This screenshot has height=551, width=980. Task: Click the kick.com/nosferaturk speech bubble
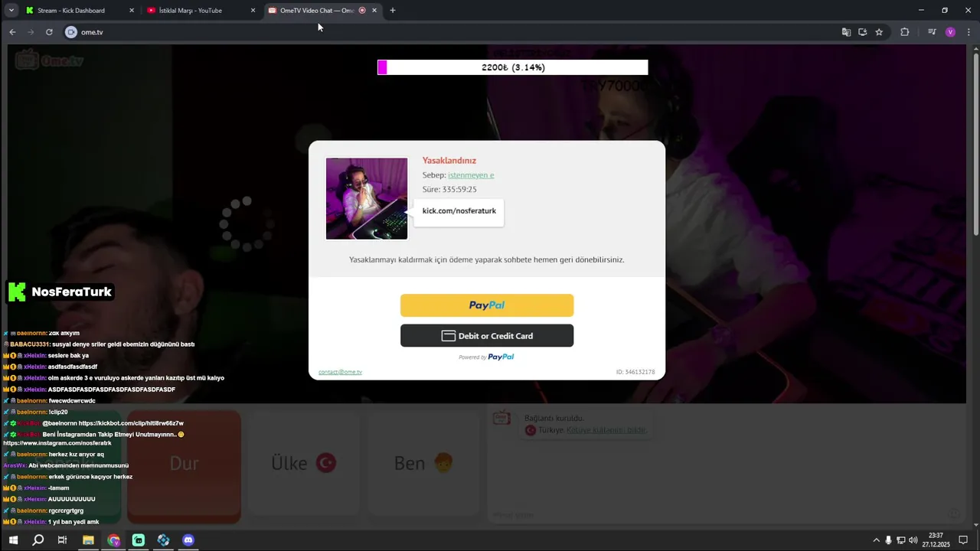(459, 211)
